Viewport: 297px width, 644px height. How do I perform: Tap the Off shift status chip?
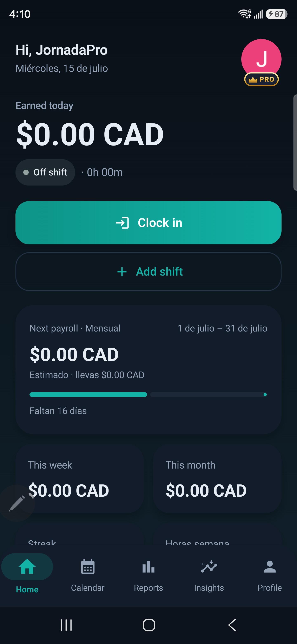pos(45,172)
